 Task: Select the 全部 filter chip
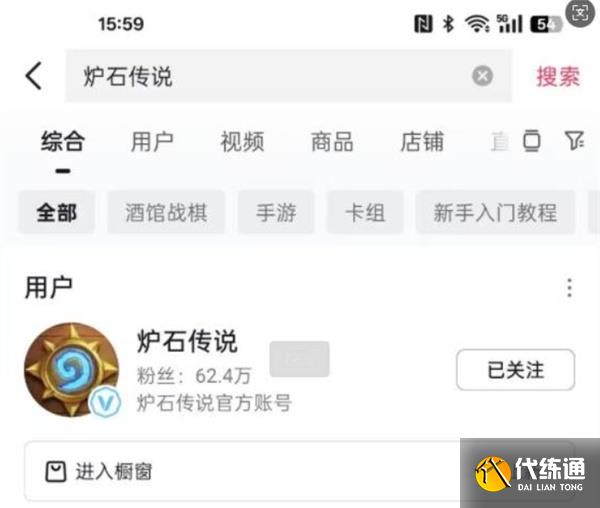[x=57, y=212]
